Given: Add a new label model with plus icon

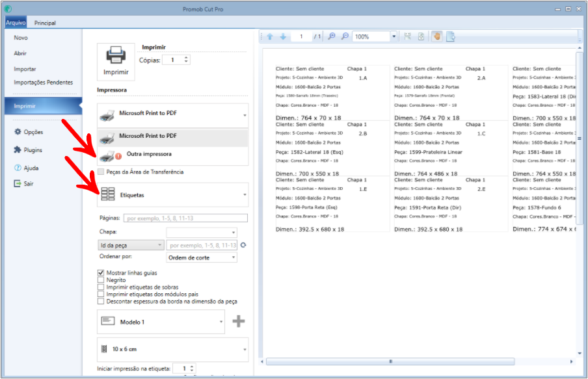Looking at the screenshot, I should pos(239,321).
